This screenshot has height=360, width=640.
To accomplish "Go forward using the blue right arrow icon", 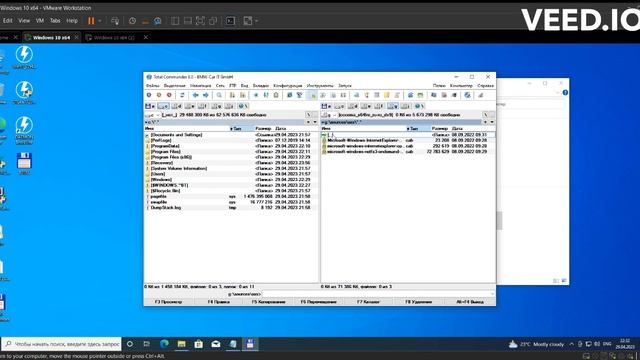I will [x=206, y=95].
